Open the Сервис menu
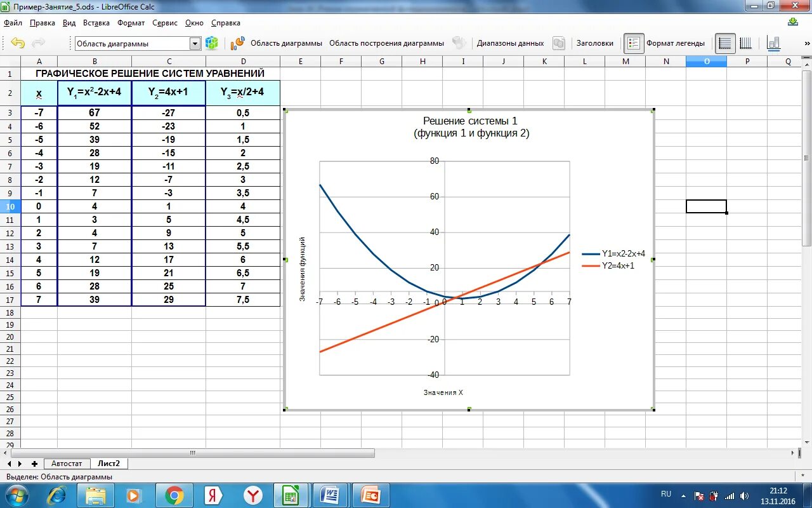The height and width of the screenshot is (508, 812). click(165, 23)
